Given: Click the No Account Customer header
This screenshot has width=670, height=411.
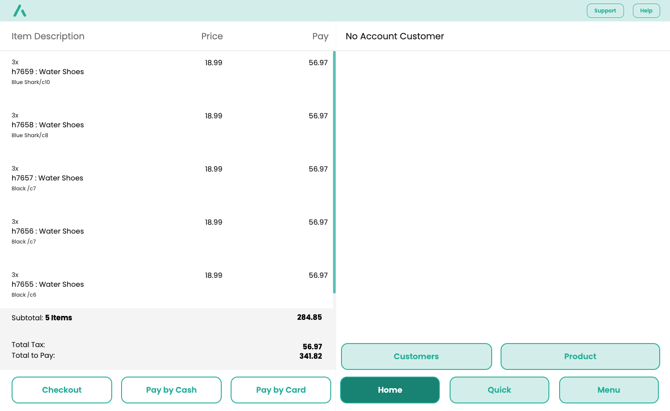Looking at the screenshot, I should click(x=395, y=36).
